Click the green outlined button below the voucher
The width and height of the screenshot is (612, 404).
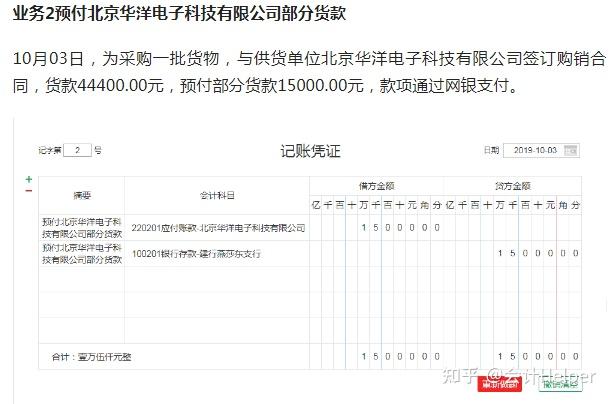560,384
